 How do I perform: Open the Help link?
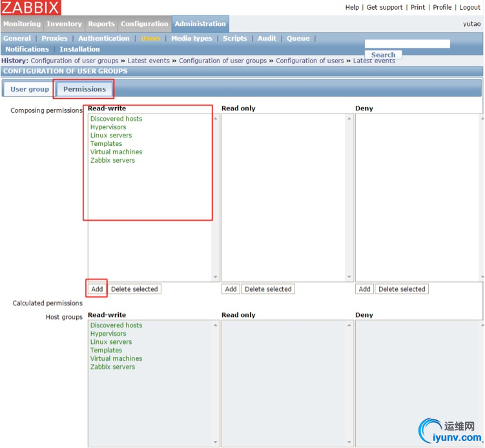(x=352, y=7)
